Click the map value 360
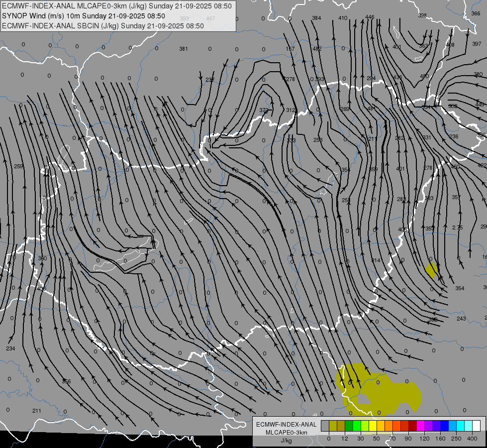Viewport: 487px width, 448px height. 42,258
